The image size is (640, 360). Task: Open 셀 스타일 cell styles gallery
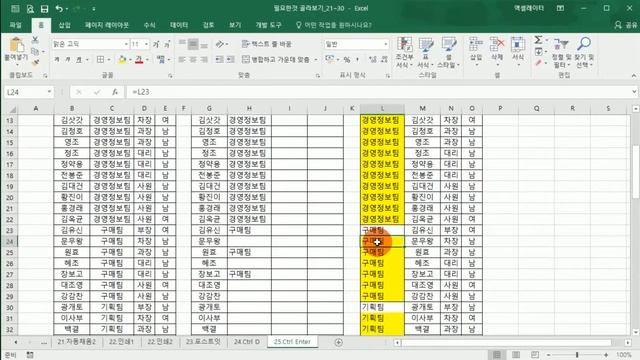(448, 52)
